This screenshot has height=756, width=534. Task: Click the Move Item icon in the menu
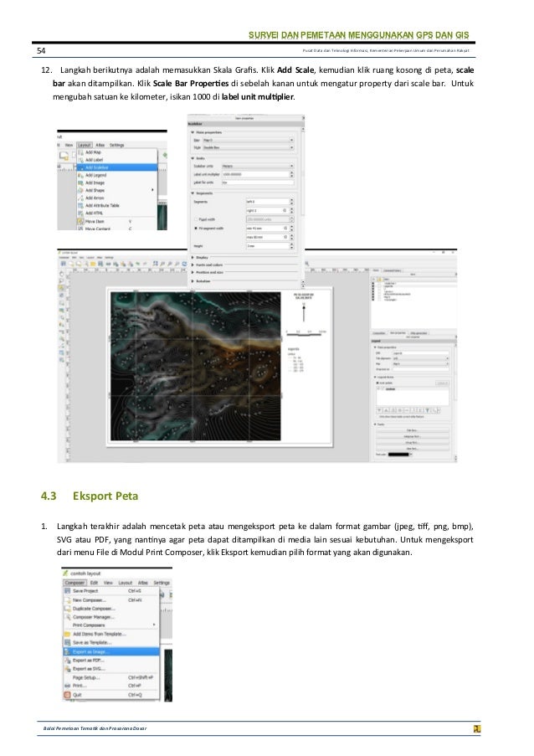point(80,221)
